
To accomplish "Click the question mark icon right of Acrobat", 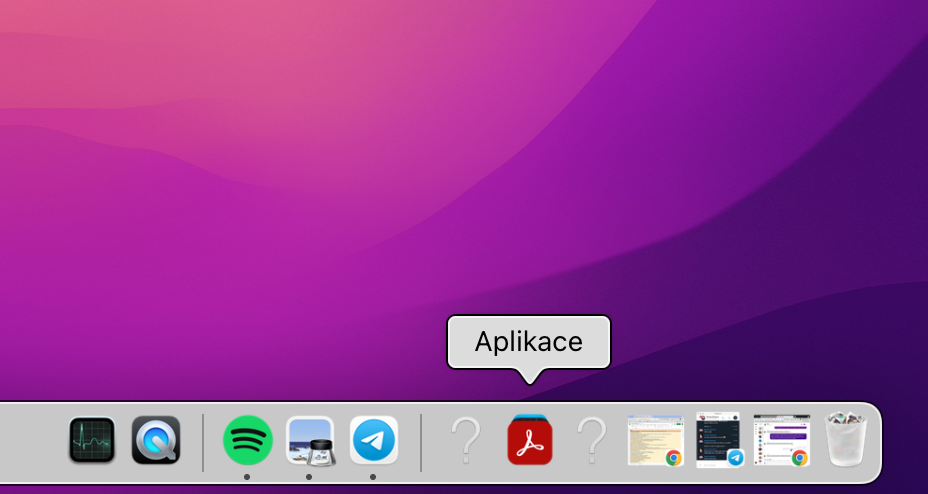I will click(592, 440).
